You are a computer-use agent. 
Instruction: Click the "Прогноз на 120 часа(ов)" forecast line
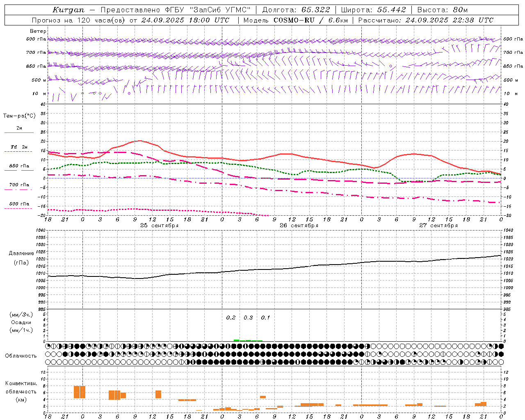pos(130,20)
